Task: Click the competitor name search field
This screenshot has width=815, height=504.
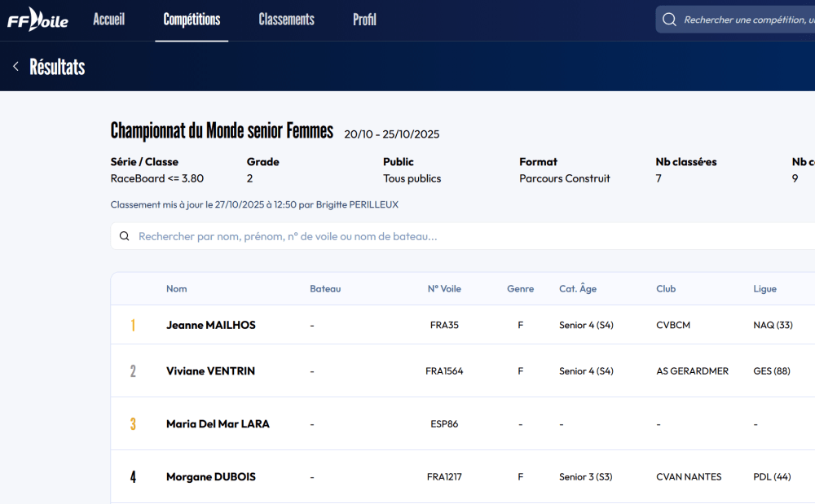Action: [456, 237]
